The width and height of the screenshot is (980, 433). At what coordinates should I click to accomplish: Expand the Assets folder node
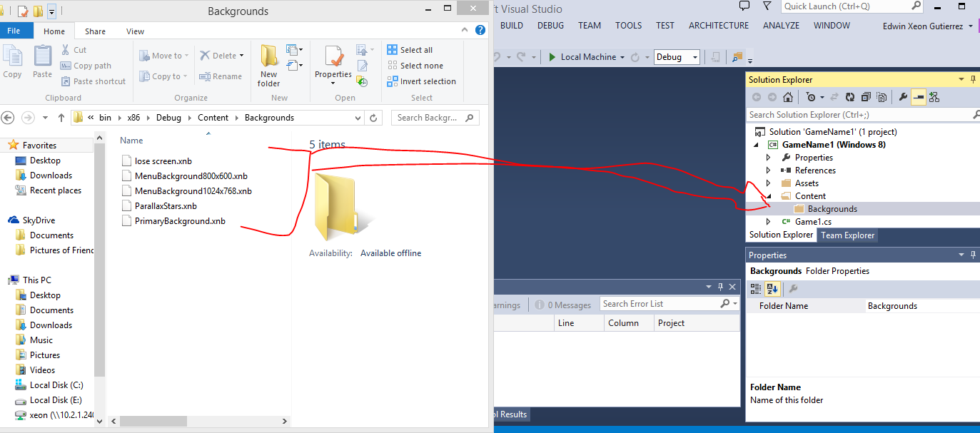769,183
